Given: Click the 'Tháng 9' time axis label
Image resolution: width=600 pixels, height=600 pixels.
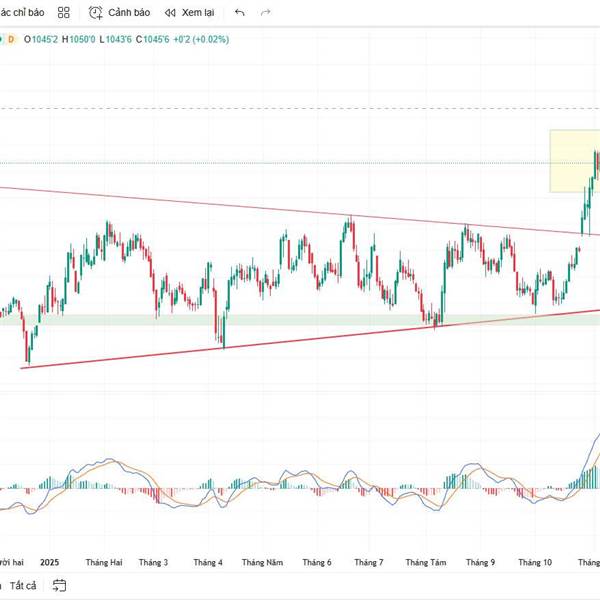Looking at the screenshot, I should click(480, 562).
